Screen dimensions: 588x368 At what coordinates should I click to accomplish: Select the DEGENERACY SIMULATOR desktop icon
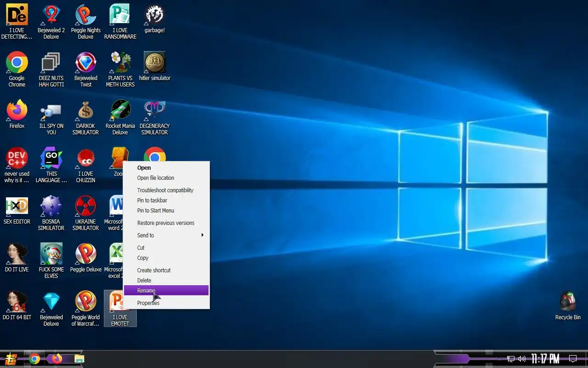click(154, 117)
